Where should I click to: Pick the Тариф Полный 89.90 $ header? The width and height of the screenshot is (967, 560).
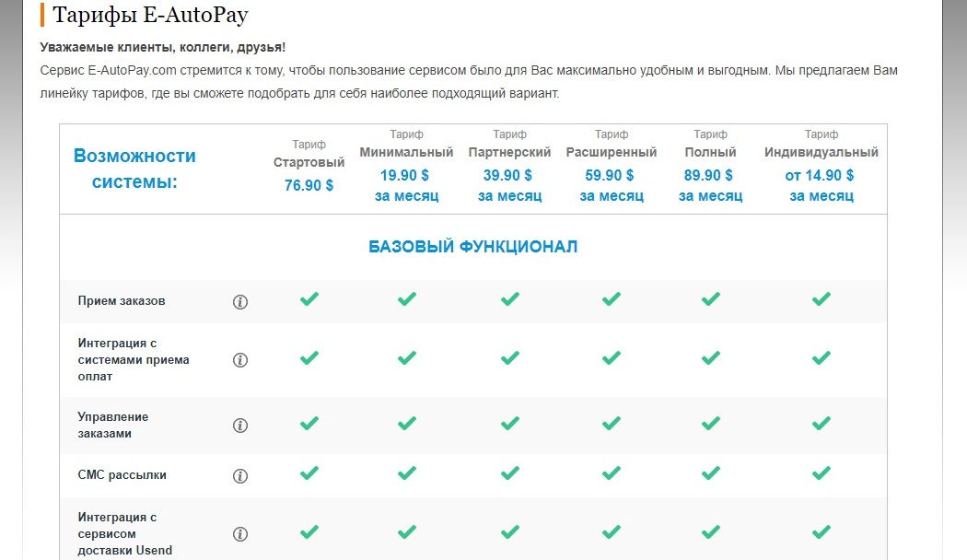point(710,166)
